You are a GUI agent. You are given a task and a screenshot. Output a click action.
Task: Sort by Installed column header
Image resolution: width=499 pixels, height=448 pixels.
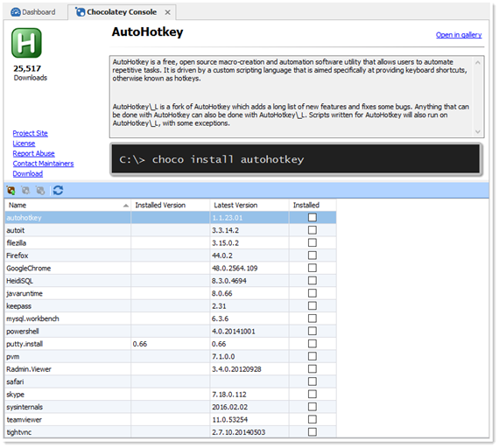[313, 206]
